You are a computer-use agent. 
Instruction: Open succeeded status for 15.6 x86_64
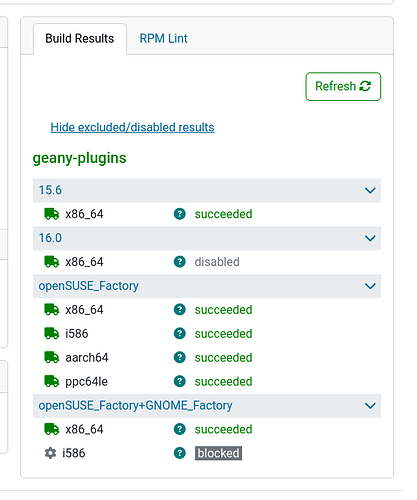click(223, 214)
